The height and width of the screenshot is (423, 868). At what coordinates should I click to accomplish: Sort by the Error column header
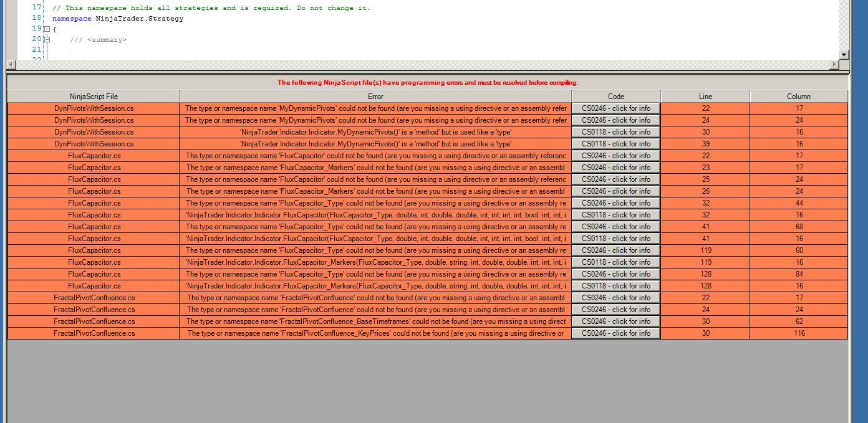pyautogui.click(x=375, y=97)
